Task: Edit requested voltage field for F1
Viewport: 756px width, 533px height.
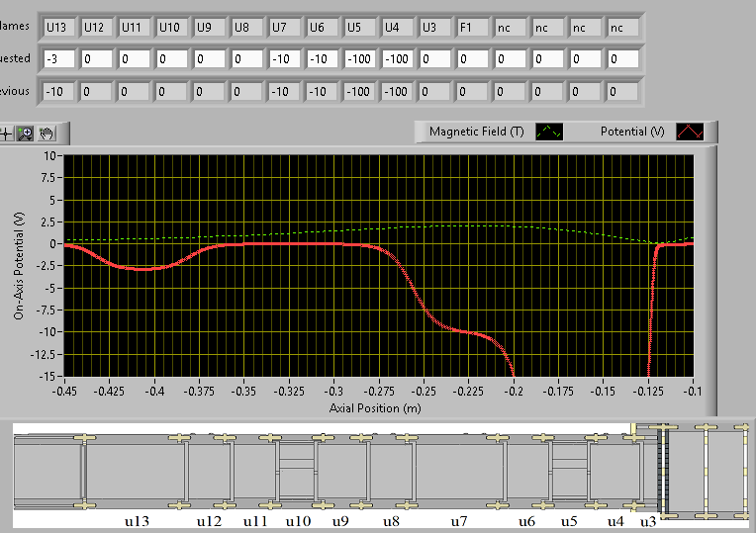Action: pyautogui.click(x=473, y=59)
